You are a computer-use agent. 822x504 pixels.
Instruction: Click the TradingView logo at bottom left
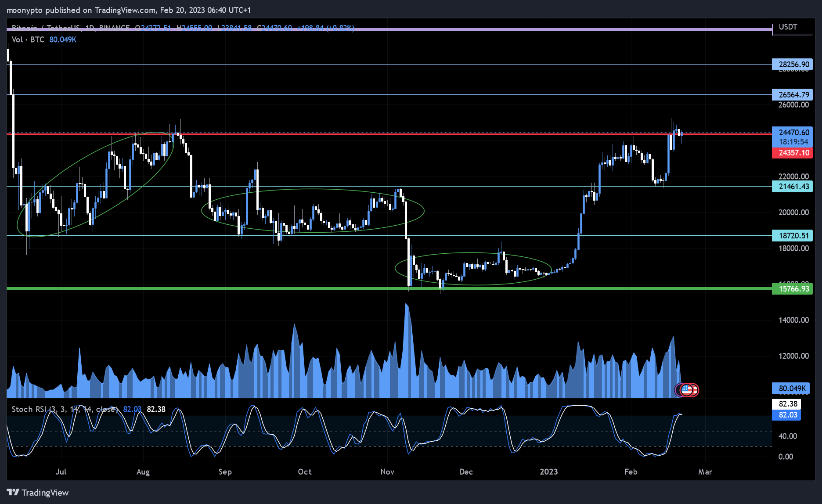38,493
